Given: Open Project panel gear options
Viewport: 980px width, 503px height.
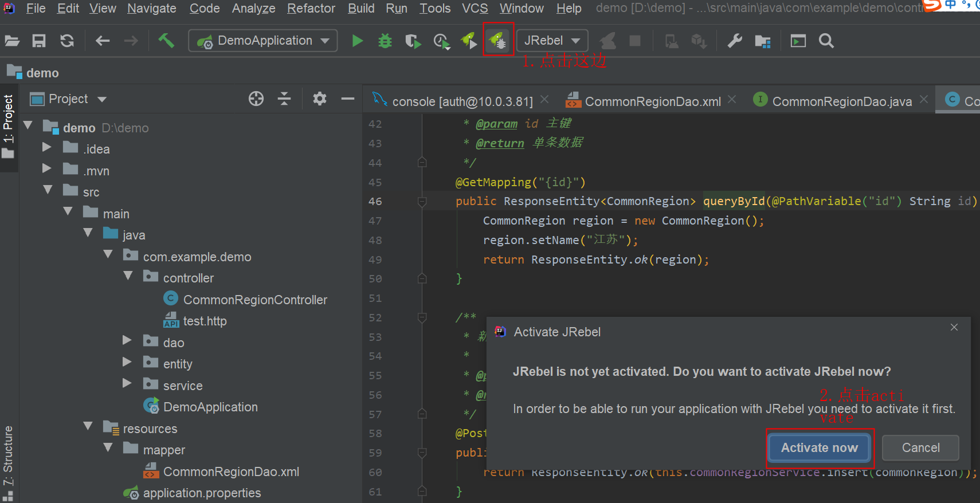Looking at the screenshot, I should [320, 99].
